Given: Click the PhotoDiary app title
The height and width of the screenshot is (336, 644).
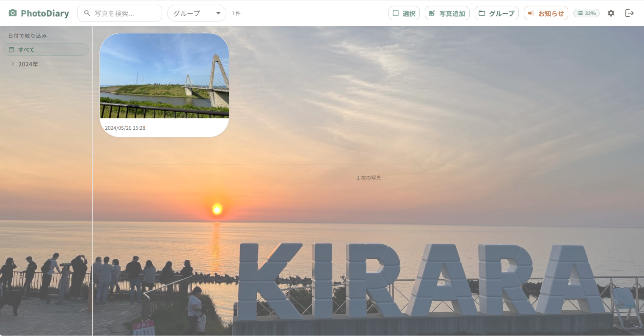Looking at the screenshot, I should (x=45, y=13).
